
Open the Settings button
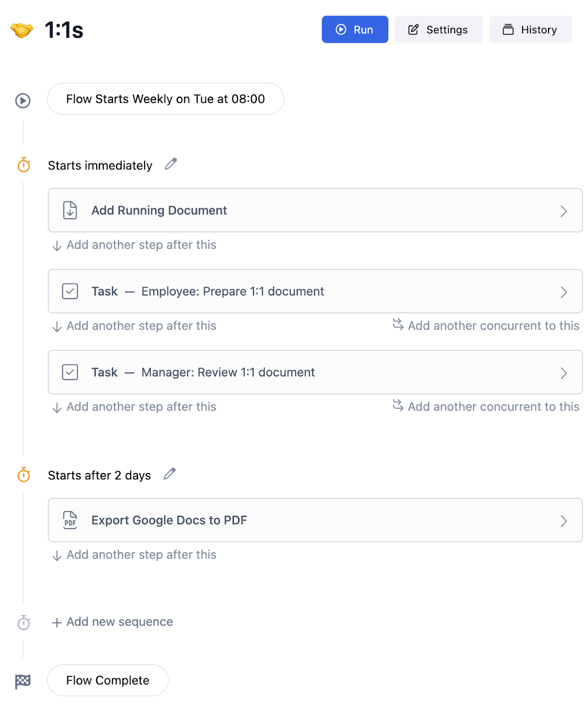439,30
